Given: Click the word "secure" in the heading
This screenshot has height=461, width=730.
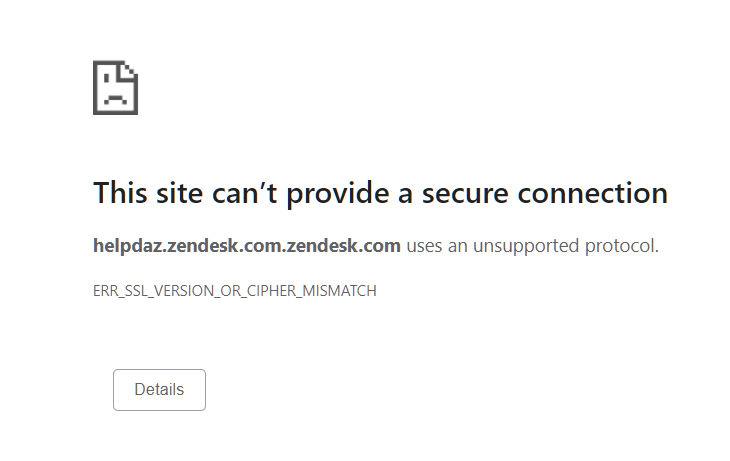Looking at the screenshot, I should [465, 193].
